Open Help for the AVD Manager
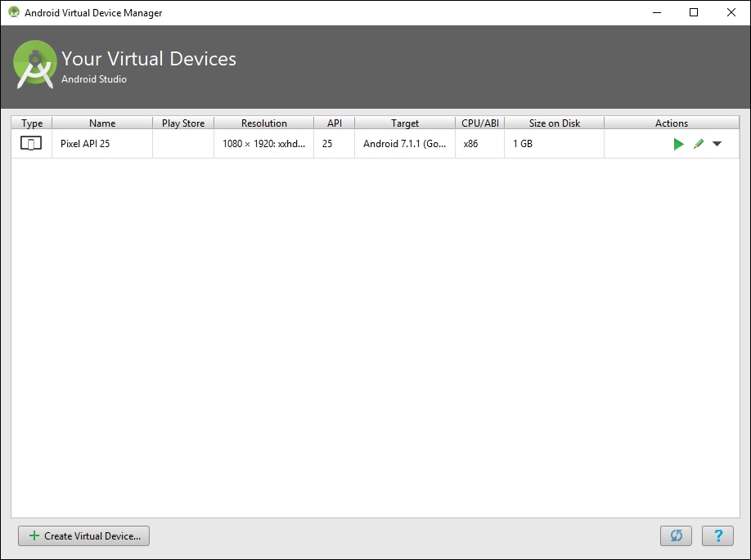The height and width of the screenshot is (560, 751). [717, 535]
